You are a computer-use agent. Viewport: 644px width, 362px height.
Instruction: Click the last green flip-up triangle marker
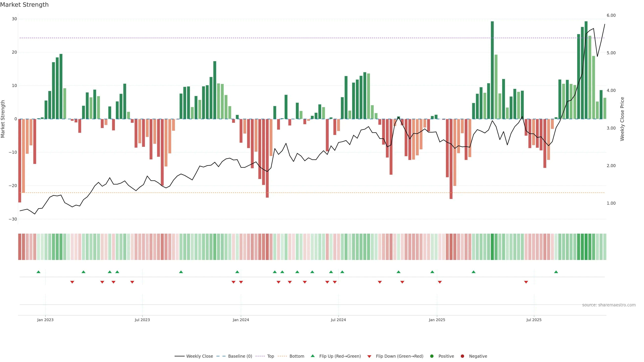pyautogui.click(x=556, y=272)
